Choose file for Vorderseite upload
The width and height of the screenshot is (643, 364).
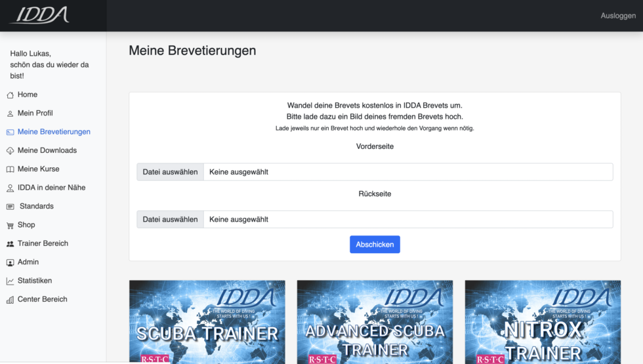pos(171,172)
